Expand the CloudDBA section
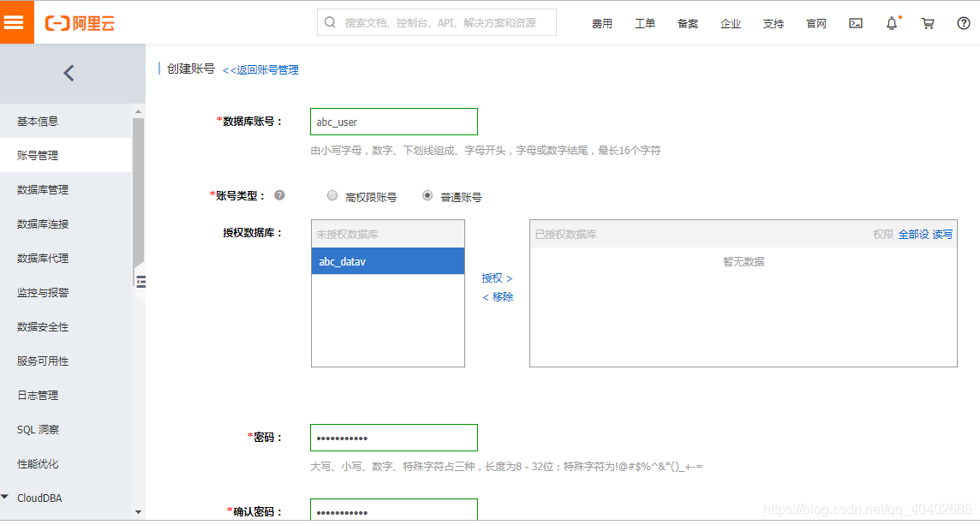The height and width of the screenshot is (525, 980). coord(5,498)
